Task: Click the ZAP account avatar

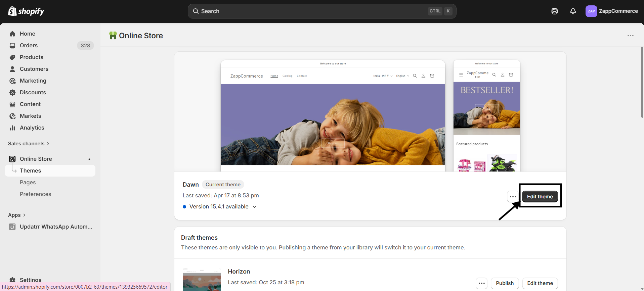Action: (x=591, y=11)
